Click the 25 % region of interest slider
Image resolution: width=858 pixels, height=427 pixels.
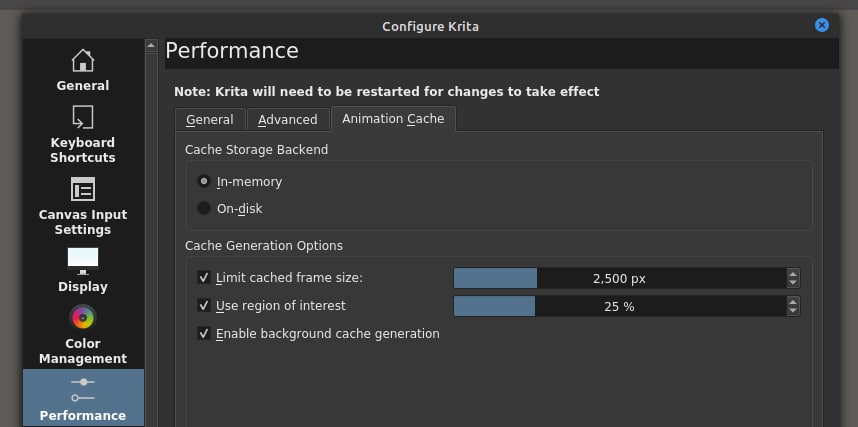[619, 307]
